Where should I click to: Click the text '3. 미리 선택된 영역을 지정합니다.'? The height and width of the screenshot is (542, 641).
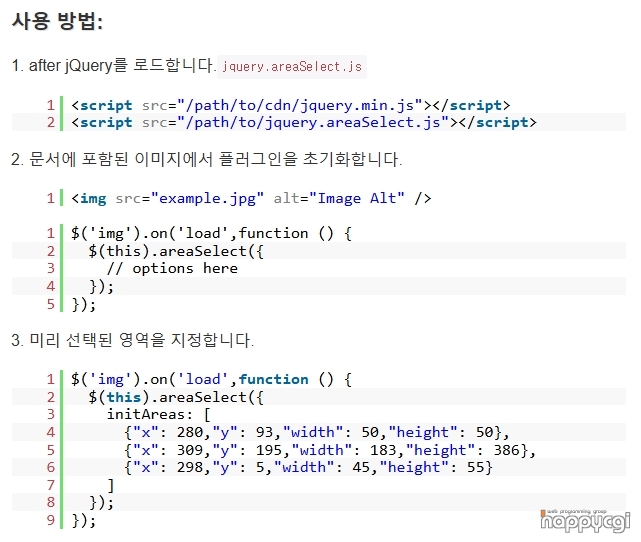click(x=133, y=340)
